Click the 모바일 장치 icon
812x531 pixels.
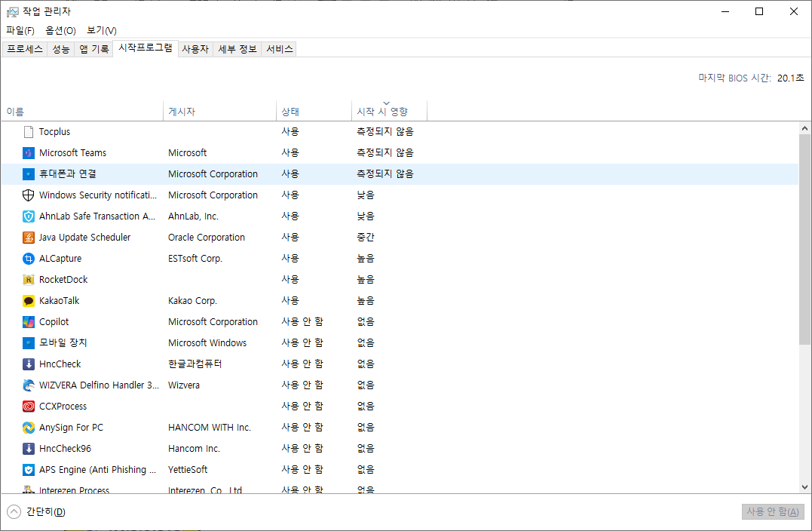(29, 343)
